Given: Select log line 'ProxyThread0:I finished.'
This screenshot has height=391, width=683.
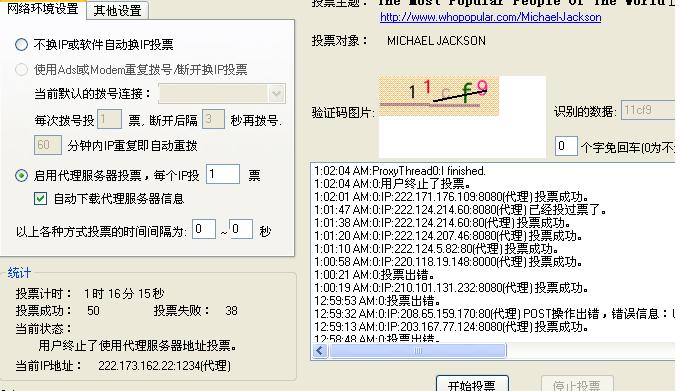Looking at the screenshot, I should [x=400, y=171].
